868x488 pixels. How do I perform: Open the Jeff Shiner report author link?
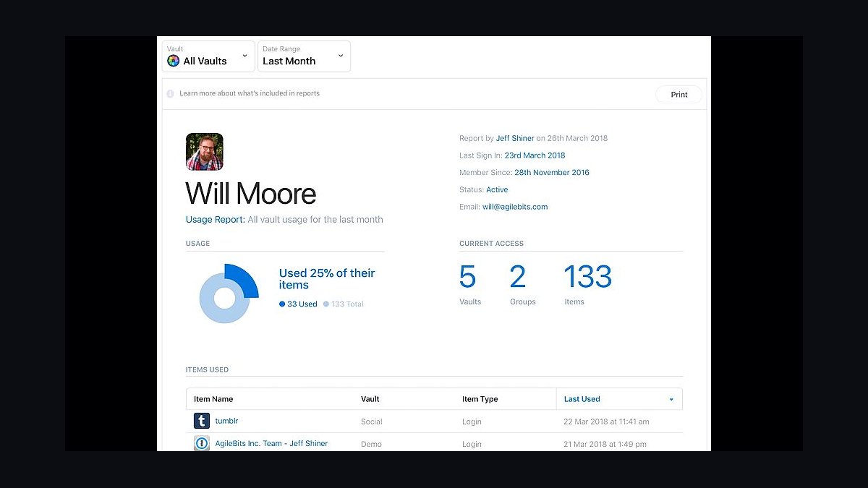515,138
